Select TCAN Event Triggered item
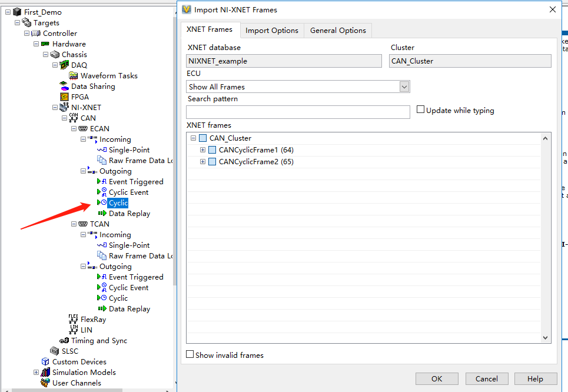The height and width of the screenshot is (392, 568). point(136,277)
